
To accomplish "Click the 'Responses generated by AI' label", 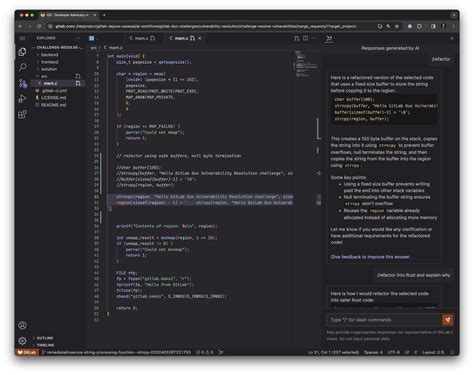I will click(390, 48).
